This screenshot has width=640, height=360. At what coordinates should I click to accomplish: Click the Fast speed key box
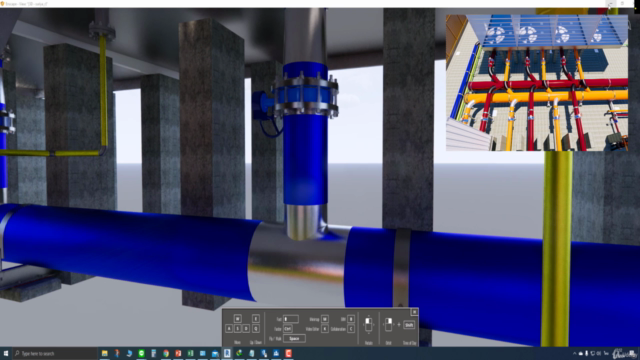tap(291, 319)
